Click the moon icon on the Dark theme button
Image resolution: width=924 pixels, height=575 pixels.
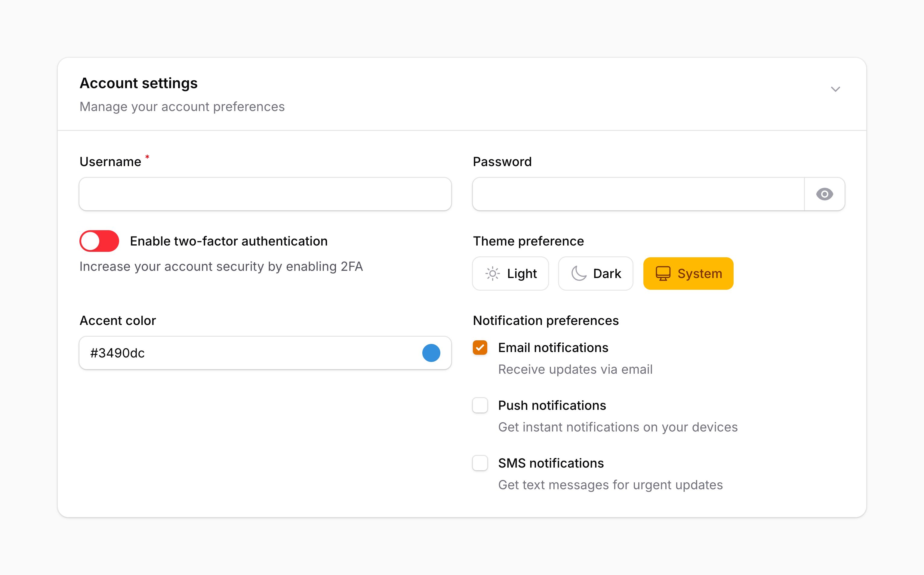click(578, 274)
